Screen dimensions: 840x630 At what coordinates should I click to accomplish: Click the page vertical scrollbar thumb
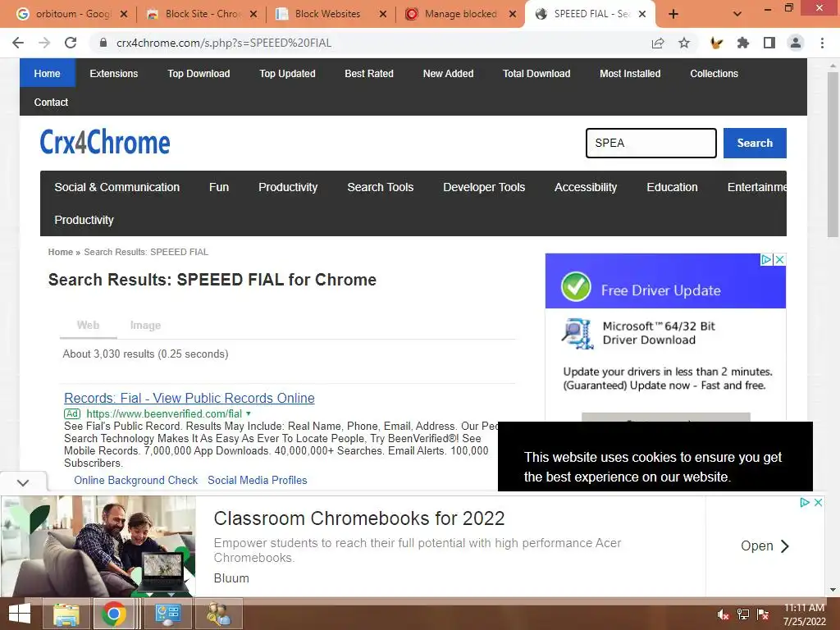click(x=833, y=154)
